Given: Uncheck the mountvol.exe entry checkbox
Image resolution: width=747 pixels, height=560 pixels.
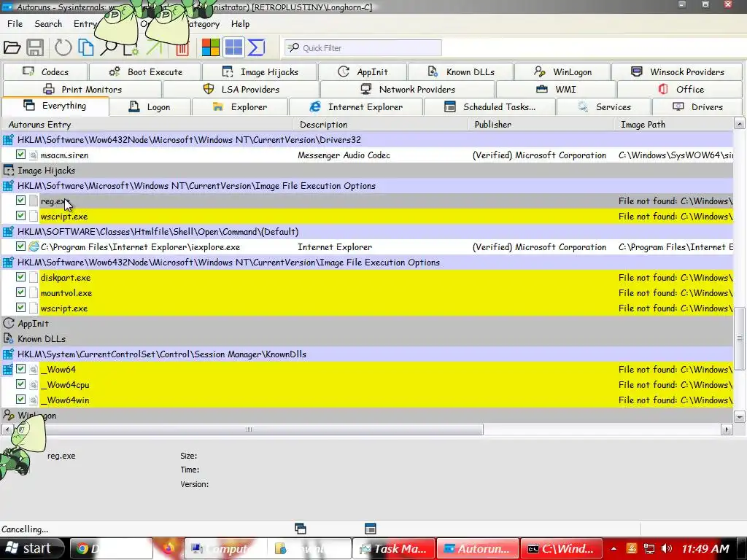Looking at the screenshot, I should [x=20, y=292].
